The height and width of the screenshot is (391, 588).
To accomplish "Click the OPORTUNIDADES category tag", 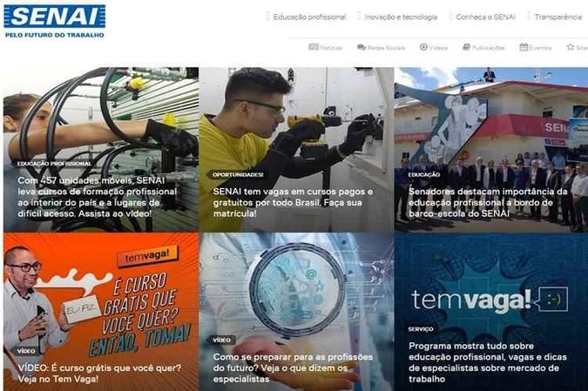I will [x=238, y=175].
